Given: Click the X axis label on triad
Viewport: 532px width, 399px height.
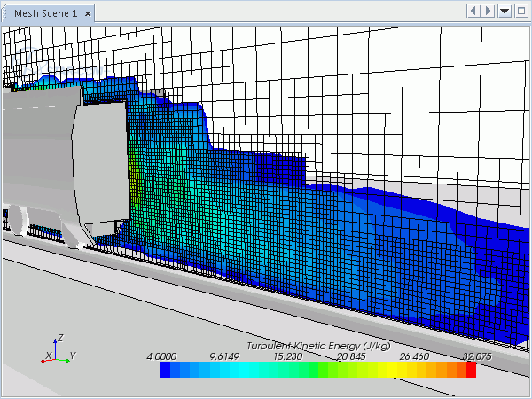Looking at the screenshot, I should point(47,356).
